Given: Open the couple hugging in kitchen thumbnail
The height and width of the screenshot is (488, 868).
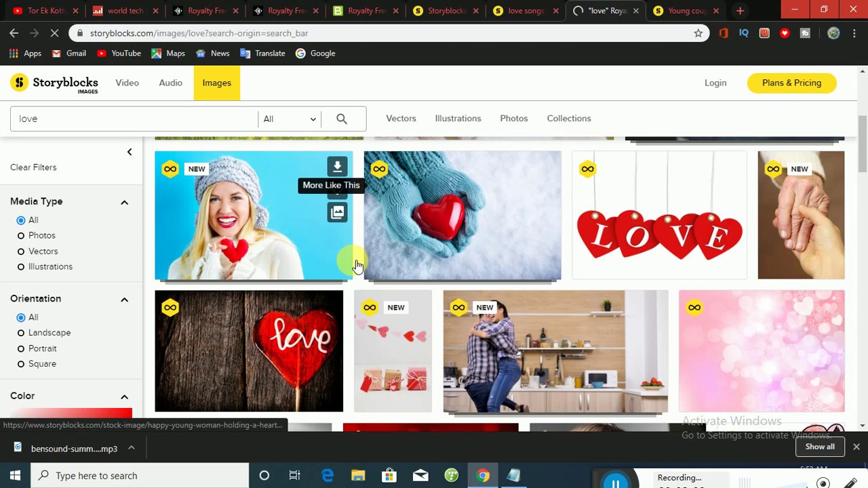Looking at the screenshot, I should [555, 351].
